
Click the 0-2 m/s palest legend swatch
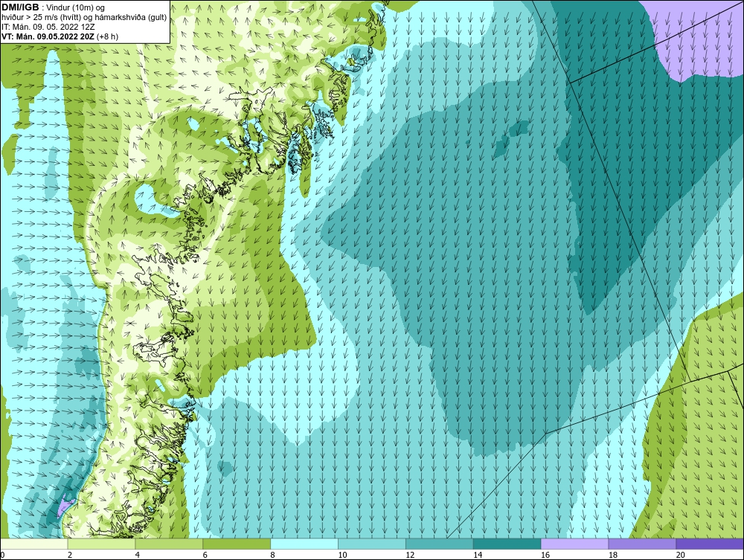(33, 544)
